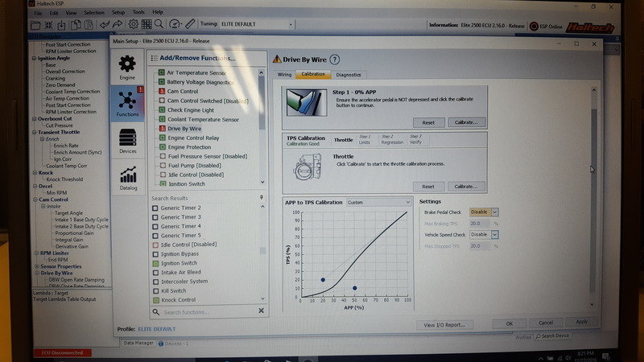
Task: Click Calibrate in the Throttle section
Action: click(466, 187)
